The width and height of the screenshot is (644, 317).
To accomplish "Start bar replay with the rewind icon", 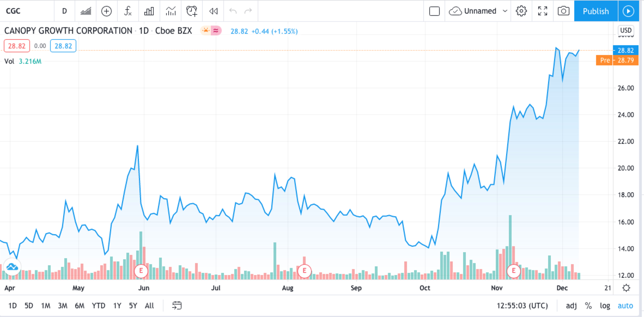I will pyautogui.click(x=213, y=11).
